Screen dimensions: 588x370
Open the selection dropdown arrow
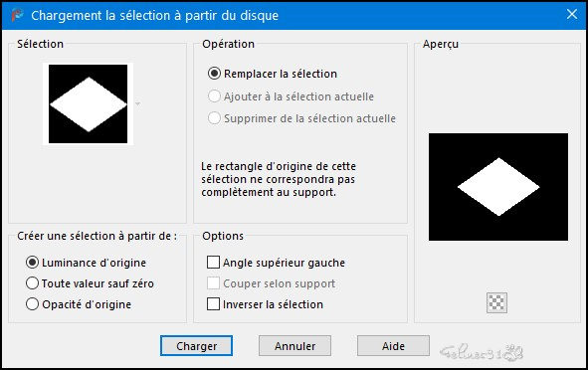(x=137, y=103)
